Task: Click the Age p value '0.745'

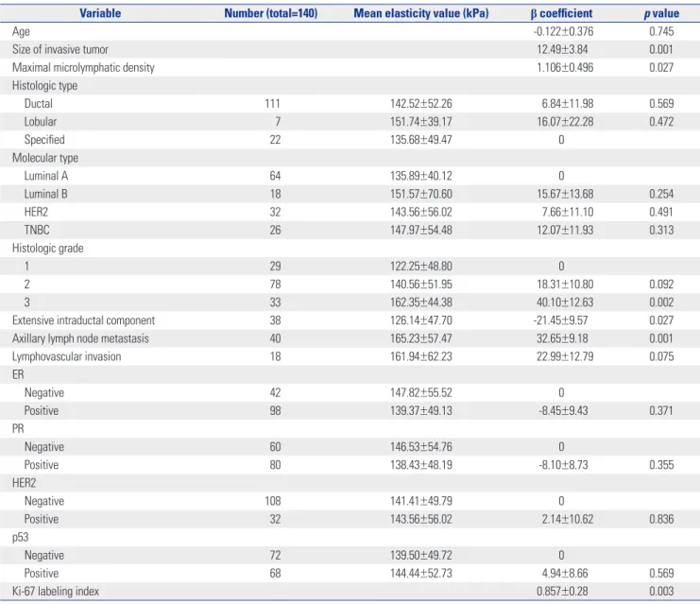Action: (661, 32)
